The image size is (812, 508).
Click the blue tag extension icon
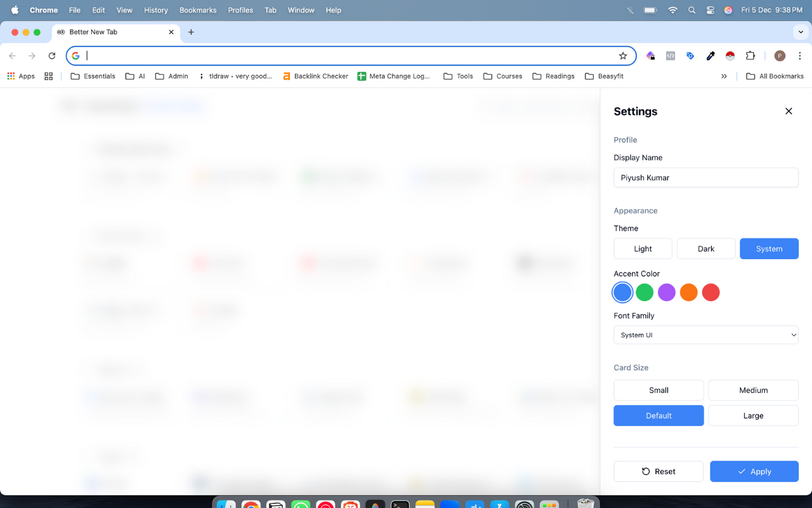(x=690, y=56)
